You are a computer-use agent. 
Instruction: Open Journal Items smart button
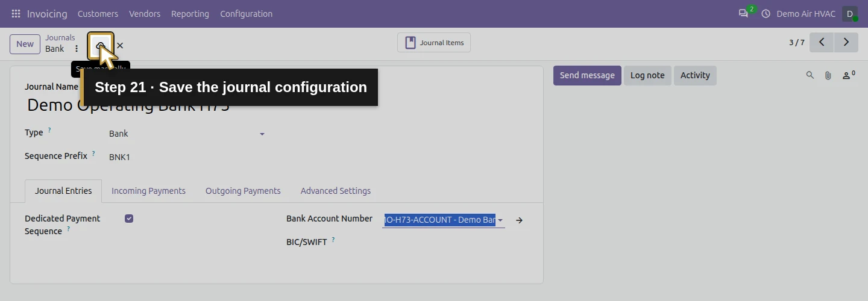coord(434,42)
